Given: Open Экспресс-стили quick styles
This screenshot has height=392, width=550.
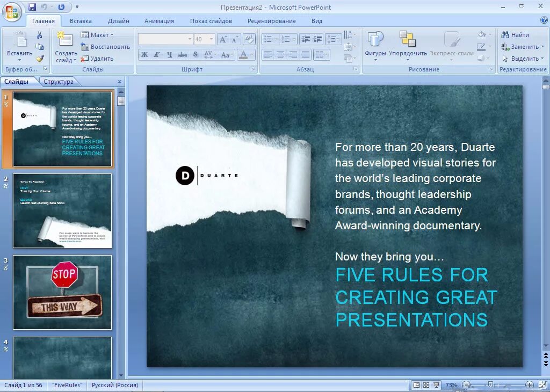Looking at the screenshot, I should (x=451, y=46).
